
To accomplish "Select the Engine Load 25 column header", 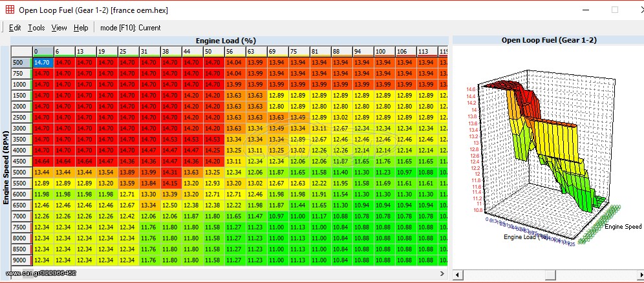I will click(x=129, y=51).
